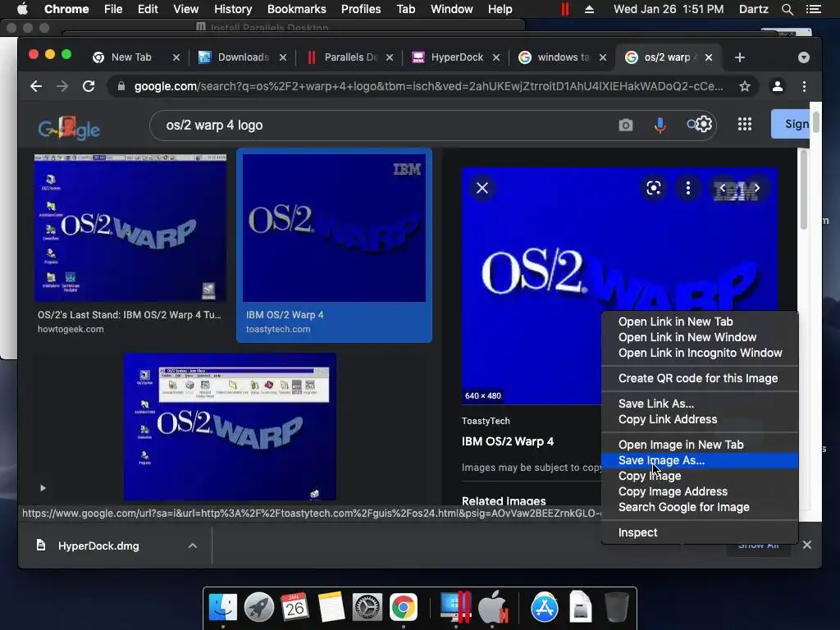Screen dimensions: 840x630
Task: Open the IBM OS/2 Warp 4 title link
Action: [507, 441]
